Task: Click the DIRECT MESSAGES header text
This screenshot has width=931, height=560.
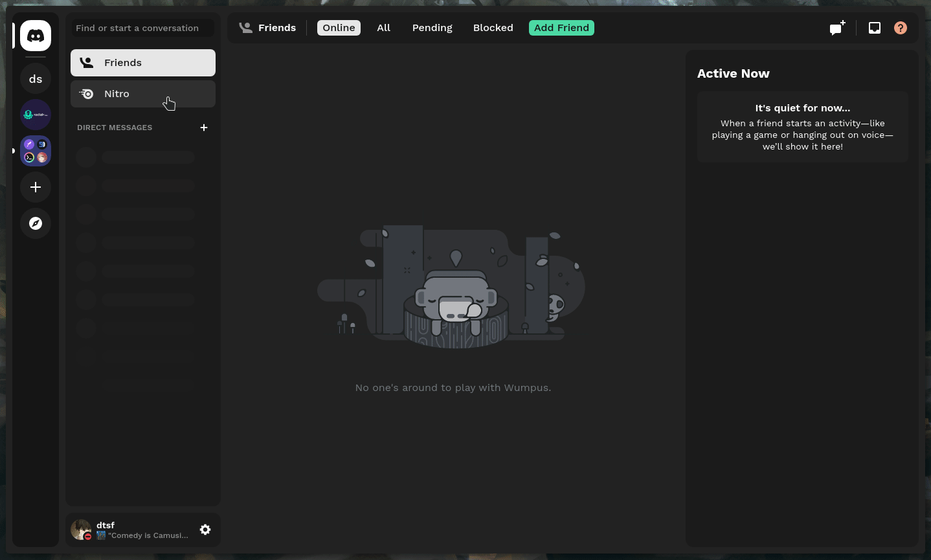Action: coord(115,128)
